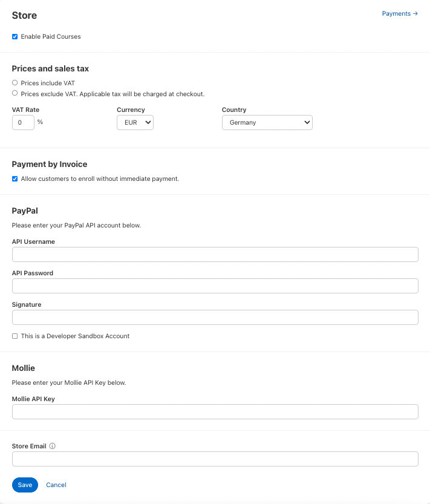The width and height of the screenshot is (430, 504).
Task: Toggle Allow customers to enroll without payment
Action: tap(15, 179)
